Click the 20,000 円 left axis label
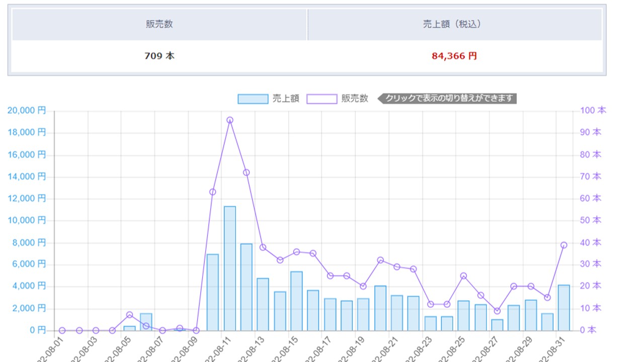The image size is (644, 362). (27, 110)
